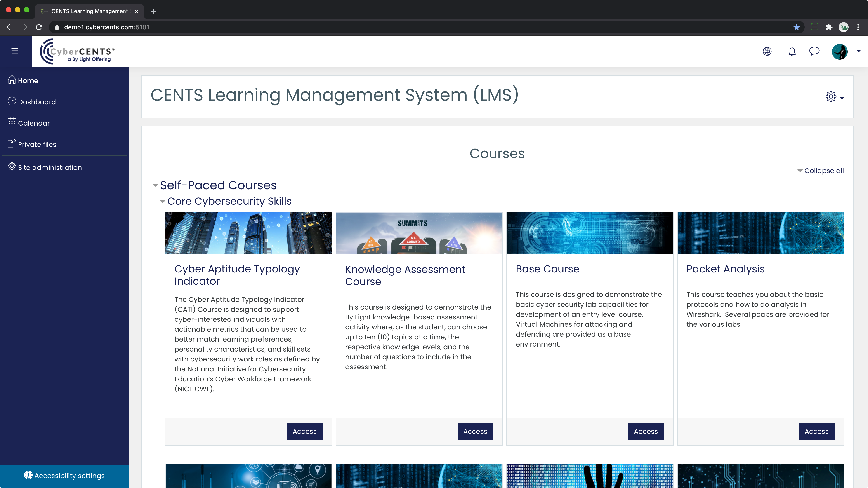Image resolution: width=868 pixels, height=488 pixels.
Task: Open Knowledge Assessment Course title link
Action: pos(405,275)
